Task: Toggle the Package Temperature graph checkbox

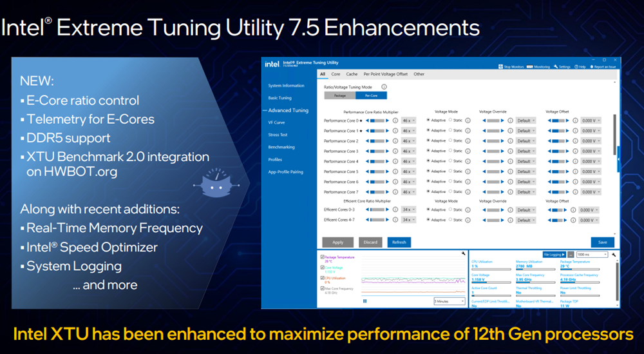Action: point(323,257)
